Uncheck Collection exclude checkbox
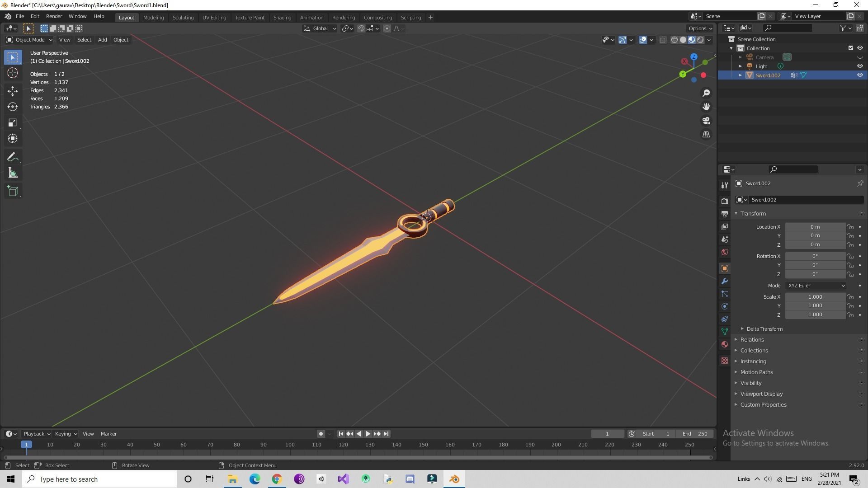This screenshot has width=868, height=488. [851, 48]
